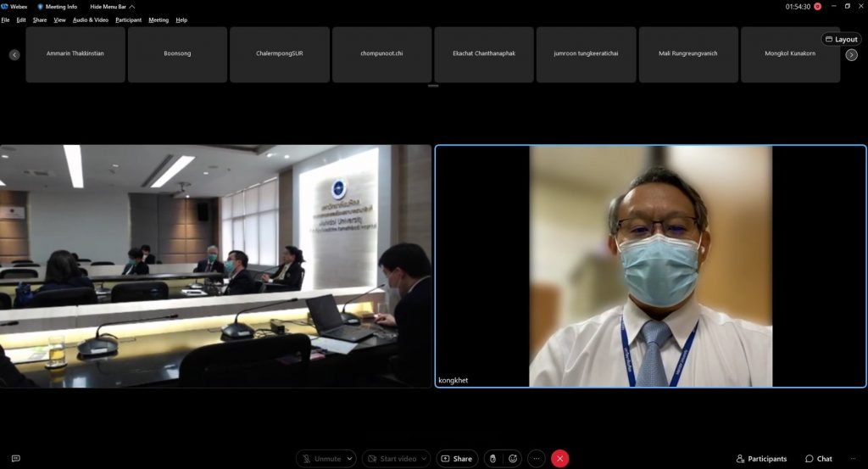Image resolution: width=868 pixels, height=469 pixels.
Task: Expand video options arrow beside Start video
Action: point(424,459)
